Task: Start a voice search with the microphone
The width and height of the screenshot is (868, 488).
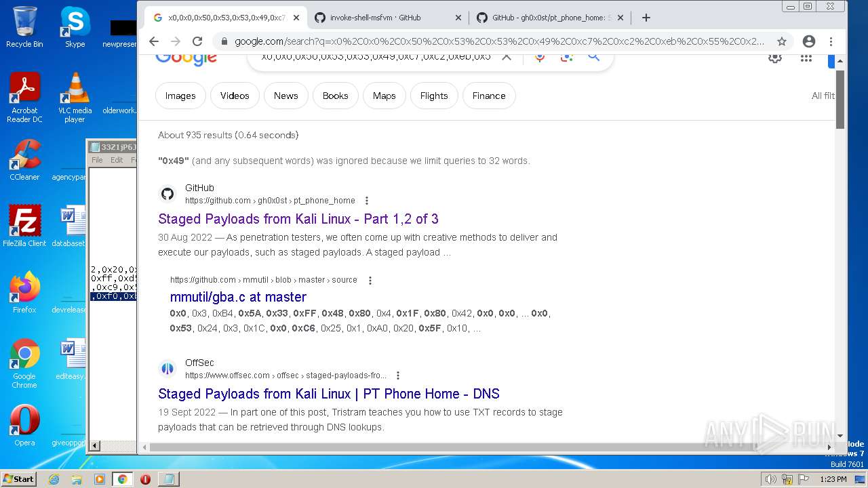Action: coord(540,57)
